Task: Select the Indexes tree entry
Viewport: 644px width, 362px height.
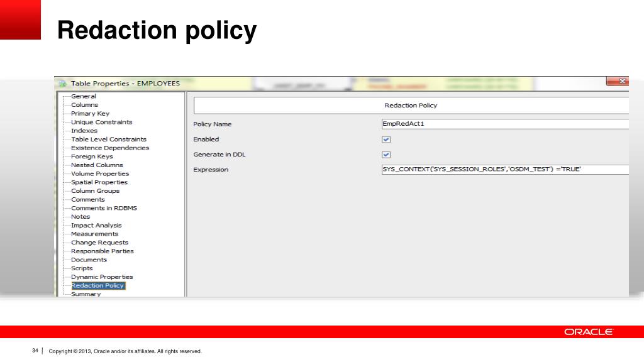Action: (84, 131)
